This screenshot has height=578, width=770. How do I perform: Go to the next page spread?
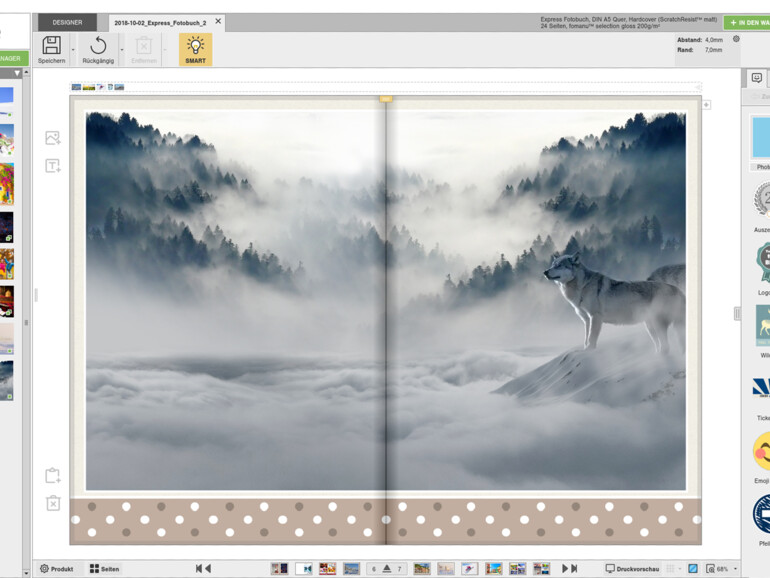[565, 569]
